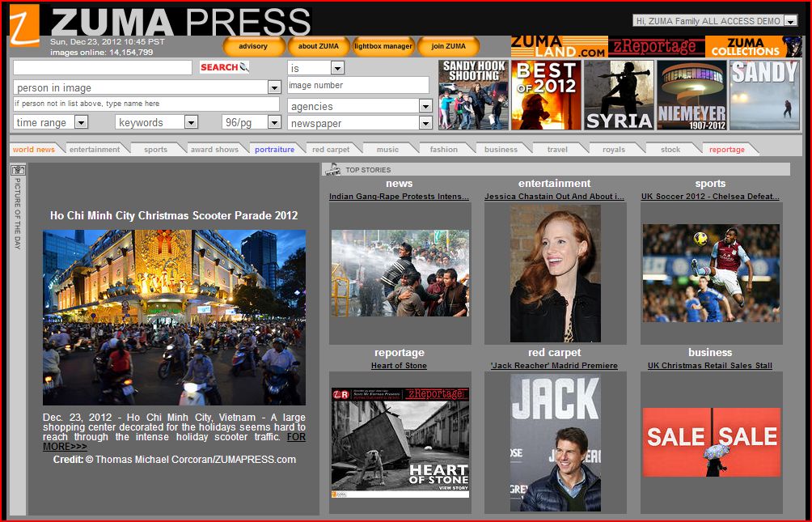Open the Heart of Stone link
The height and width of the screenshot is (522, 812).
pyautogui.click(x=399, y=366)
